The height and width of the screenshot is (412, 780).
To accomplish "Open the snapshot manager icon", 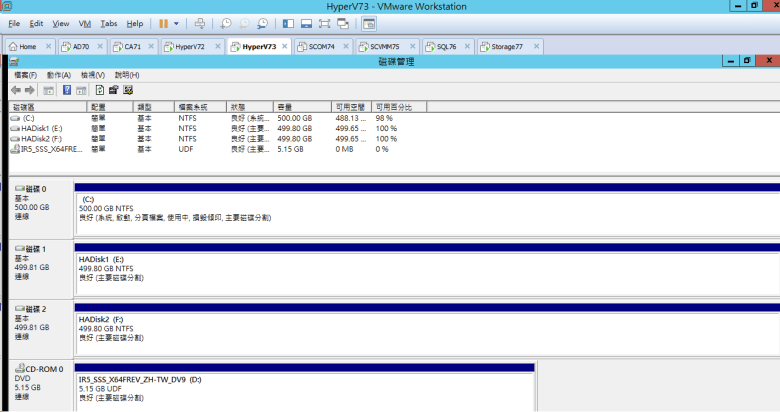I will click(x=262, y=23).
